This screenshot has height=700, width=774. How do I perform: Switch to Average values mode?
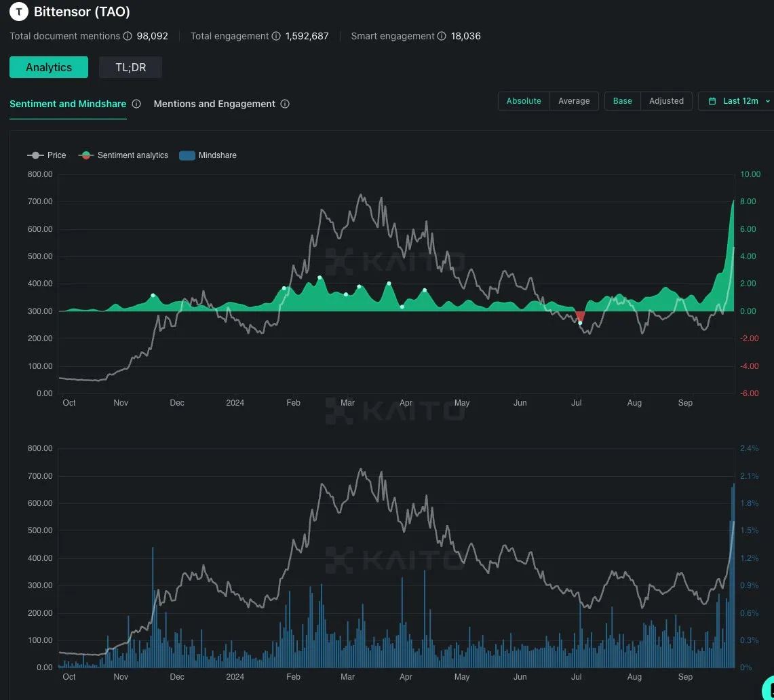tap(574, 101)
